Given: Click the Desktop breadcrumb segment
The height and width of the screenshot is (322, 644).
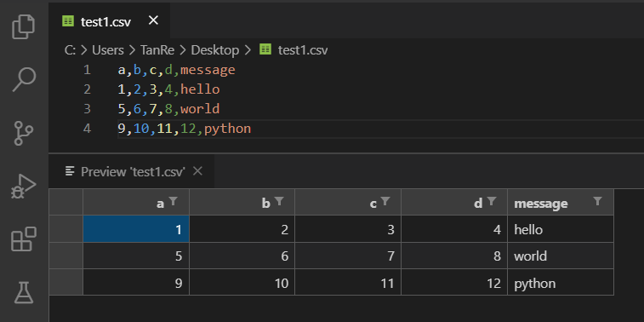Looking at the screenshot, I should click(x=214, y=50).
